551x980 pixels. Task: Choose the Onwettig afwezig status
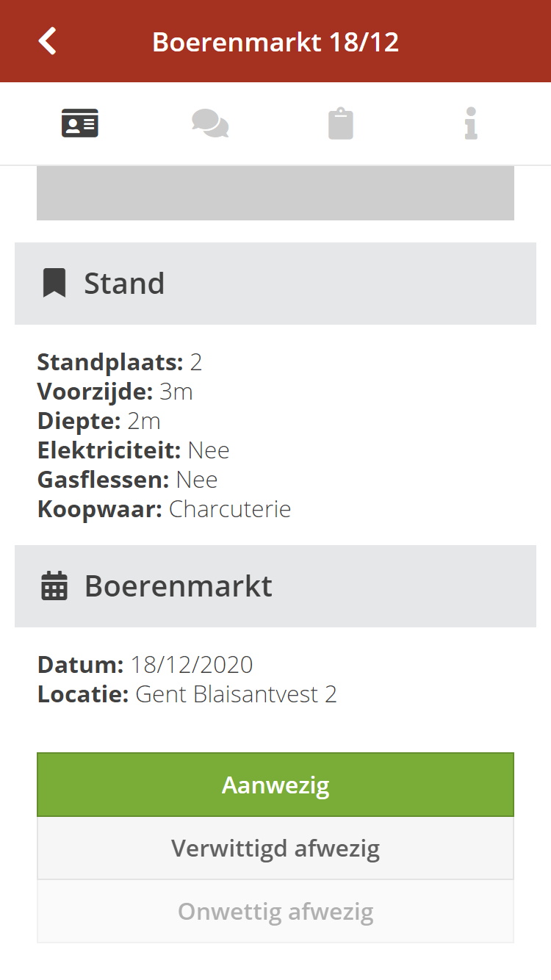(275, 912)
